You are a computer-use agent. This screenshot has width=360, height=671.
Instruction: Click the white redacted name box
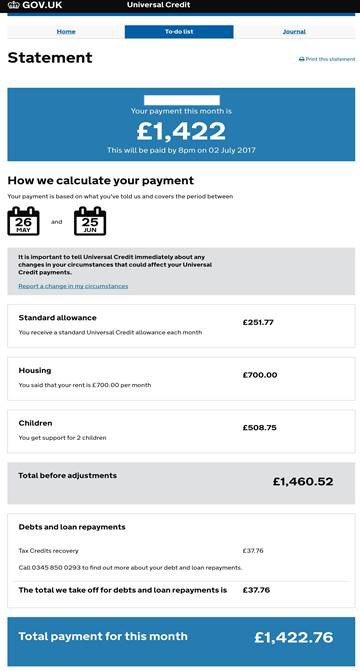coord(181,101)
